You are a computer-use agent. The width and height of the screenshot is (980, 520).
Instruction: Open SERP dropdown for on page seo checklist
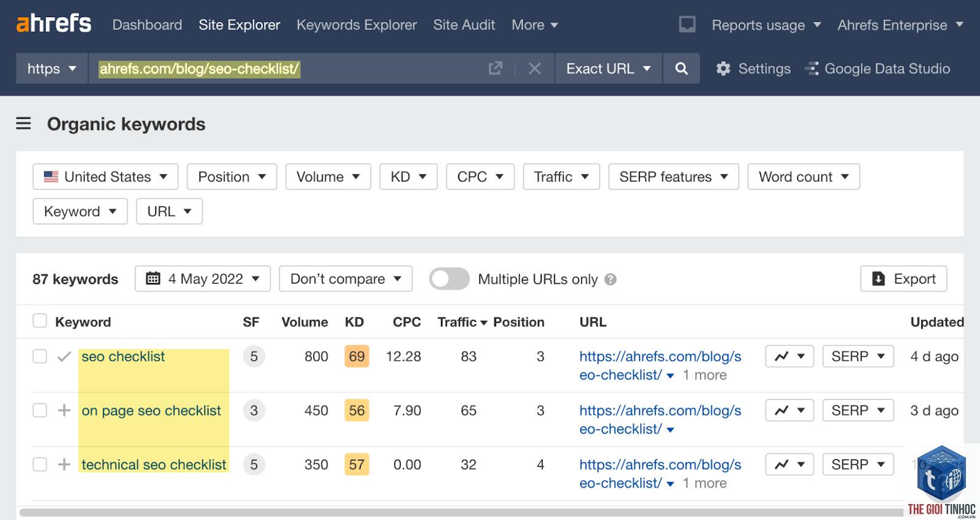coord(858,410)
